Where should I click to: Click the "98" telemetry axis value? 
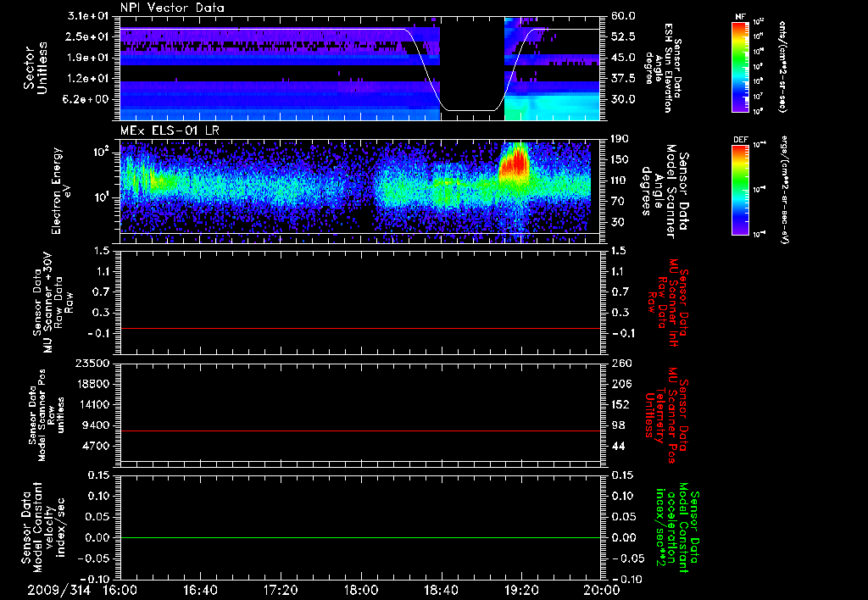(x=618, y=425)
